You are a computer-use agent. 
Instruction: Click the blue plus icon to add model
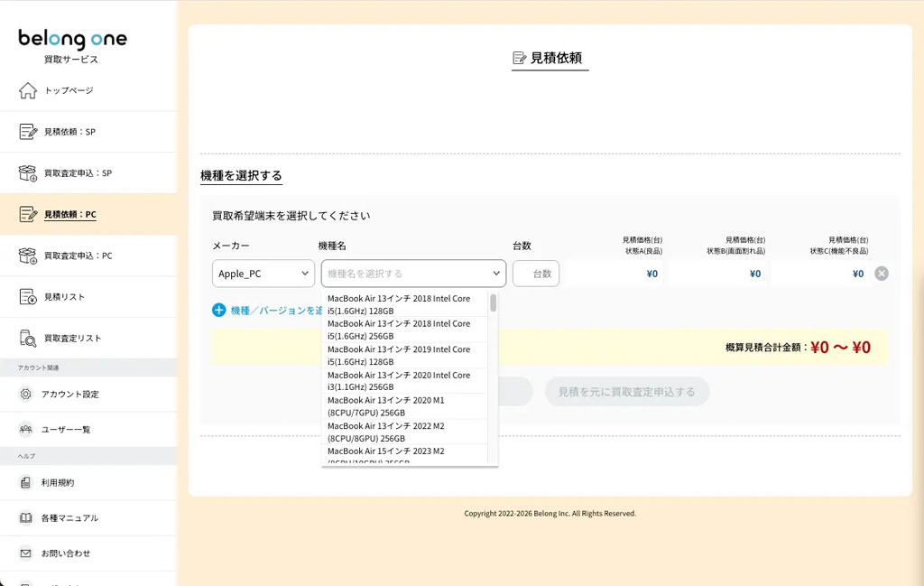pos(218,310)
